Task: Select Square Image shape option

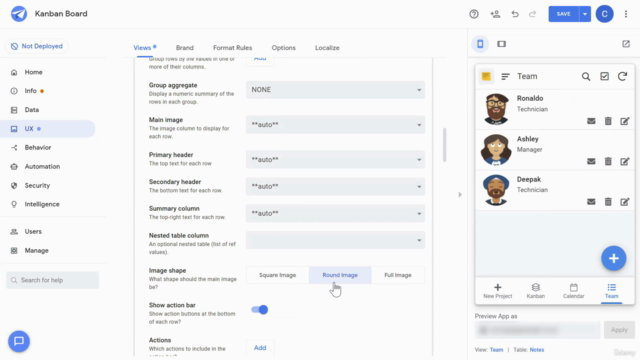Action: click(278, 275)
